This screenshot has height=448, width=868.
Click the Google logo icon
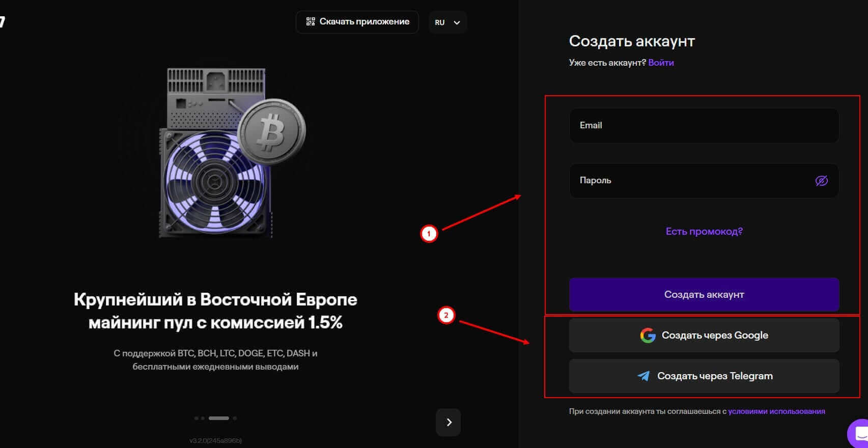pyautogui.click(x=648, y=335)
